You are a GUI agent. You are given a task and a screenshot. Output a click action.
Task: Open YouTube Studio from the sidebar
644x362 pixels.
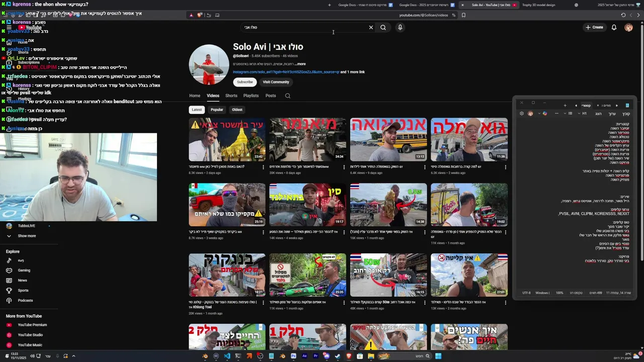point(30,335)
